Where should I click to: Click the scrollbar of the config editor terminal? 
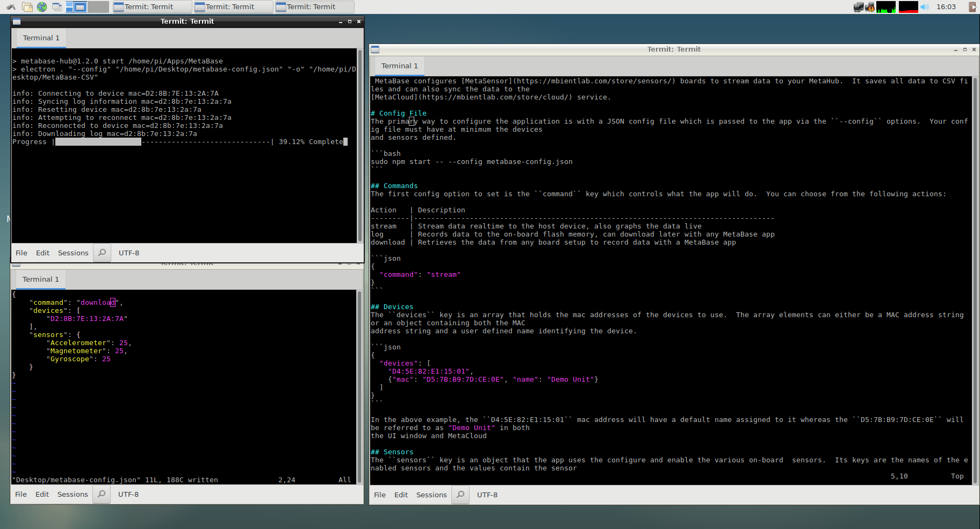click(359, 387)
